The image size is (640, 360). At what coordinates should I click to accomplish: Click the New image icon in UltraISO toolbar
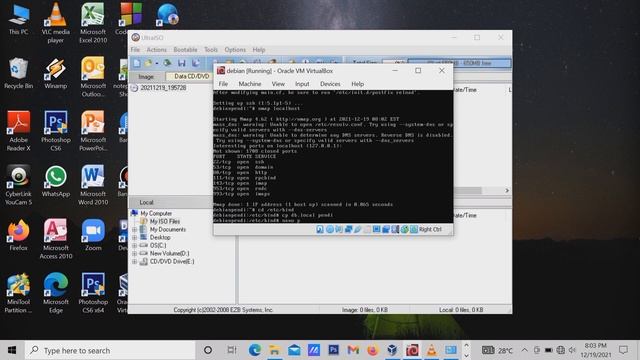[x=137, y=63]
